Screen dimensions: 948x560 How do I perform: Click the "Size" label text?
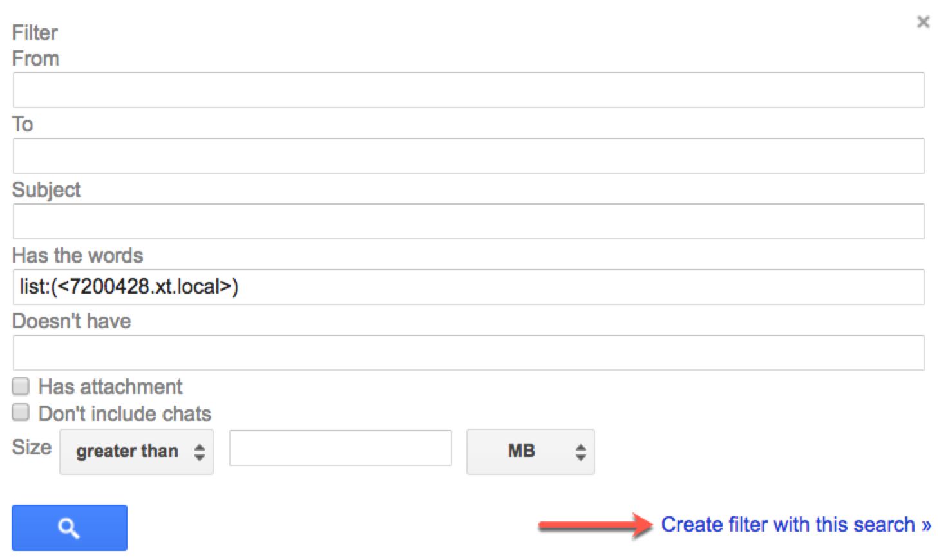click(x=32, y=447)
